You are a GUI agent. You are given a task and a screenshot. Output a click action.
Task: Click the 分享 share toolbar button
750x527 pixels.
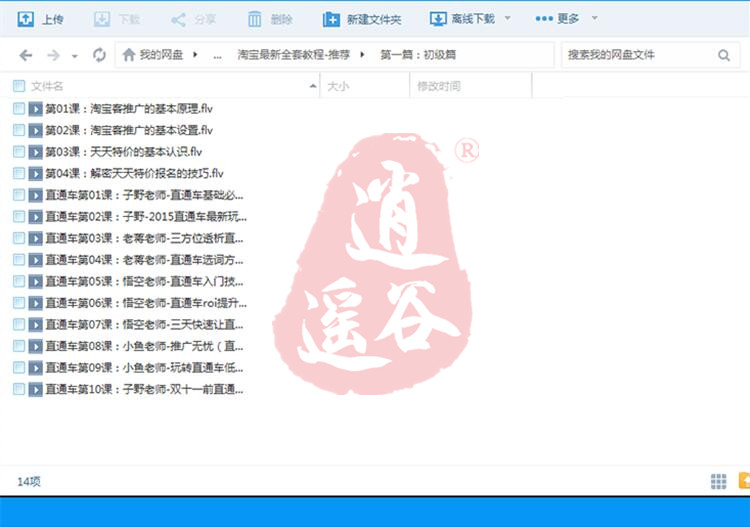[193, 19]
